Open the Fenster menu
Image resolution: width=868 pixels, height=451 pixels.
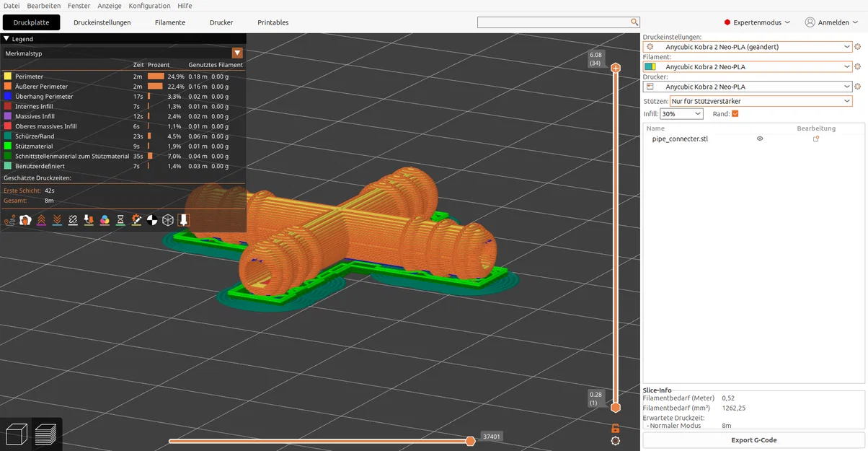[x=79, y=6]
